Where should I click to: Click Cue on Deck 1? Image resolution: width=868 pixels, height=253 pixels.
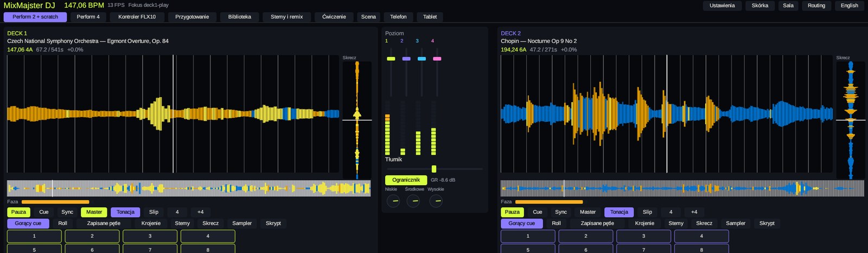[44, 212]
